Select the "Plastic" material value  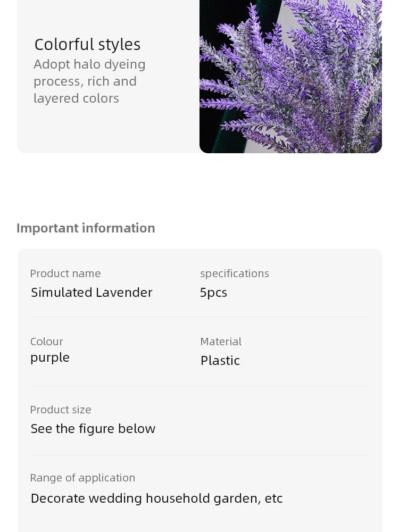[x=220, y=361]
